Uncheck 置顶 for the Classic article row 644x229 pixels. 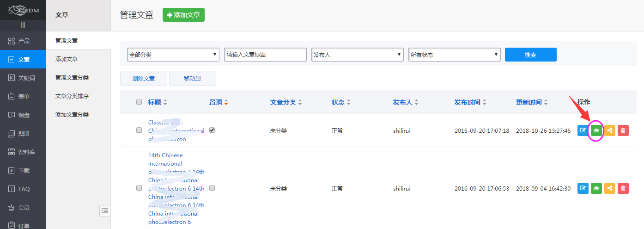tap(212, 130)
